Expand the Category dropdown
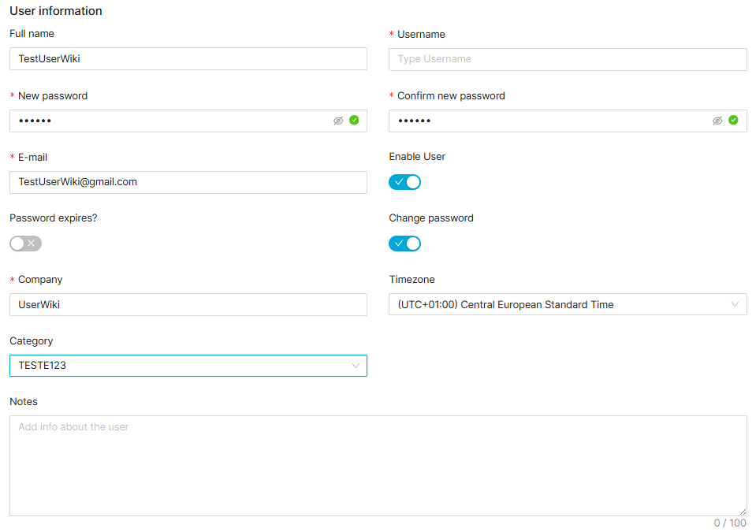The height and width of the screenshot is (532, 756). [188, 366]
